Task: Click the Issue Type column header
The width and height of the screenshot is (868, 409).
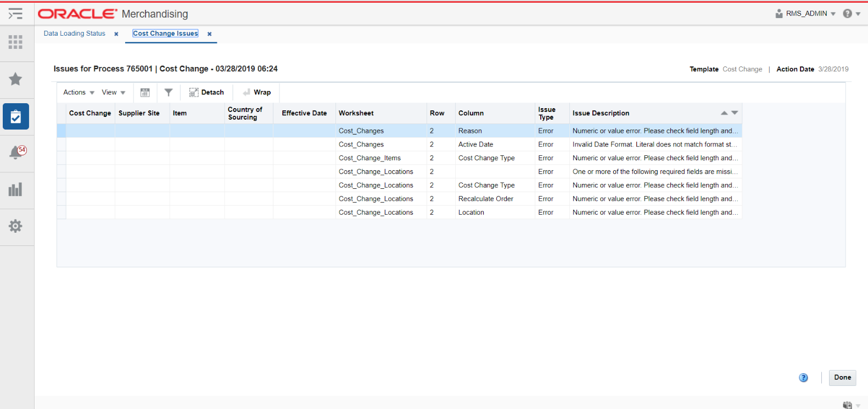Action: (x=552, y=114)
